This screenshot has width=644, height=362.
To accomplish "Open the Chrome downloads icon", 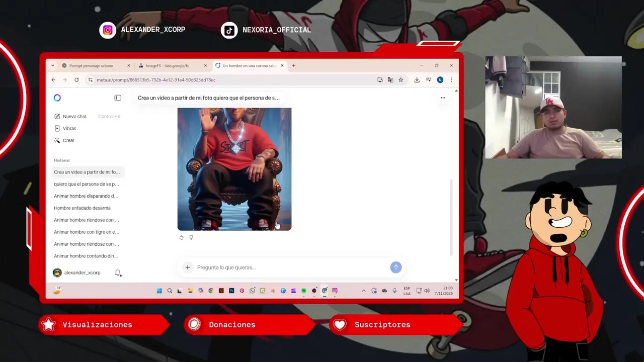I will 417,80.
